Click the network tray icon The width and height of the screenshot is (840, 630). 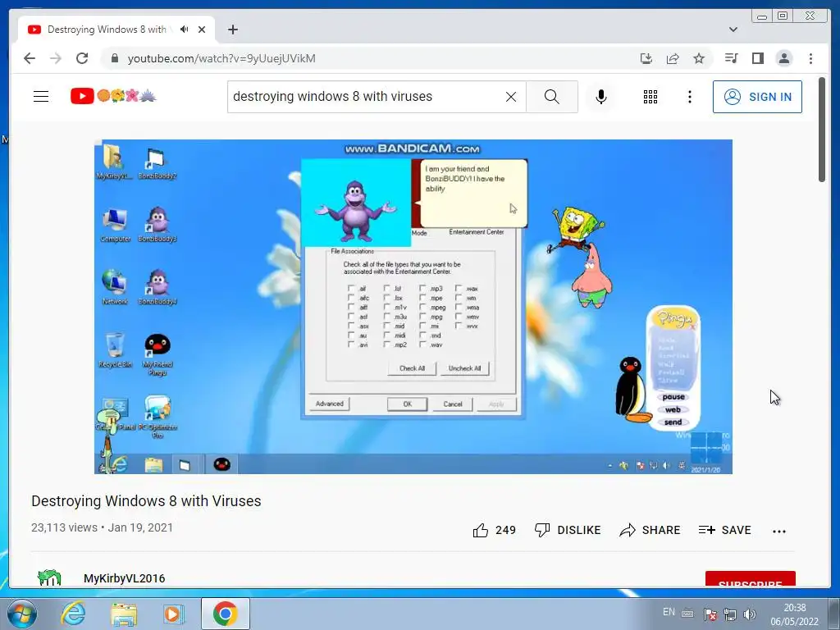point(729,614)
